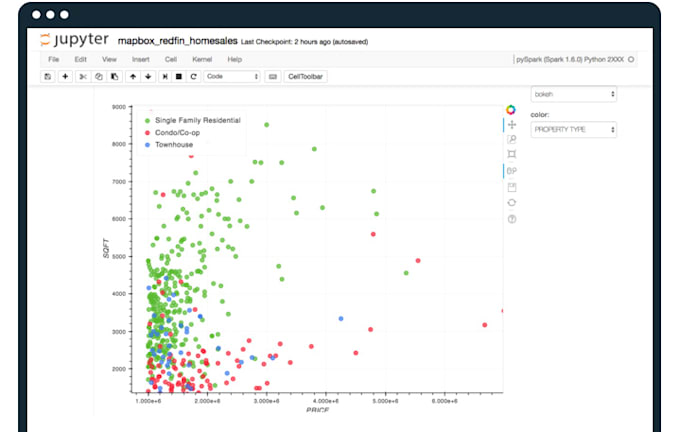The height and width of the screenshot is (432, 680).
Task: Restart the kernel with the circular arrow
Action: [193, 76]
